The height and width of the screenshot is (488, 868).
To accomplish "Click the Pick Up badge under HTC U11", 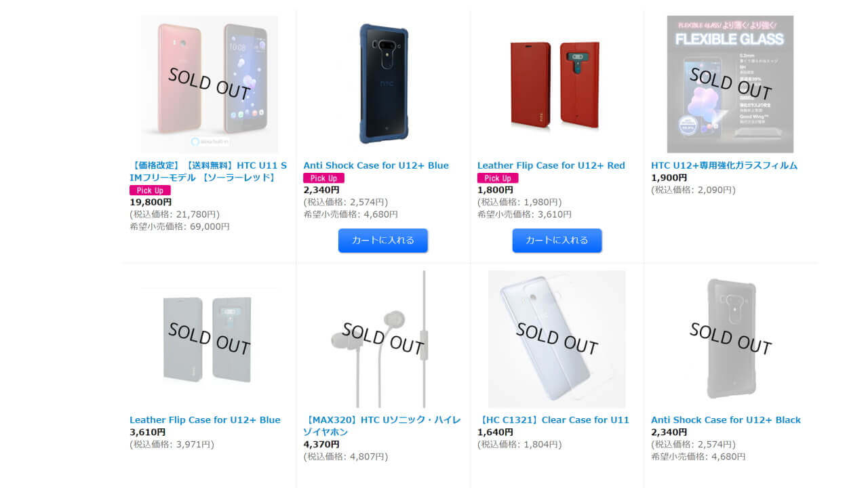I will coord(150,190).
